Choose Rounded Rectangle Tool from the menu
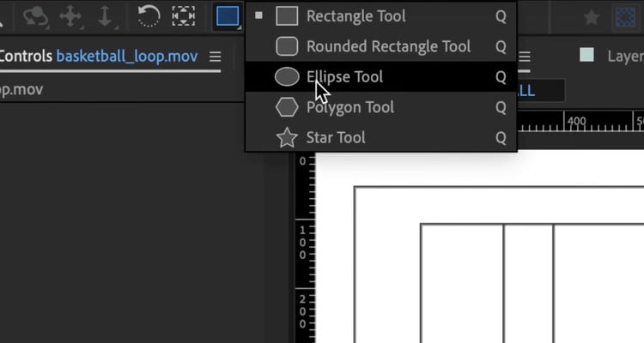Screen dimensions: 644x343 coord(380,46)
